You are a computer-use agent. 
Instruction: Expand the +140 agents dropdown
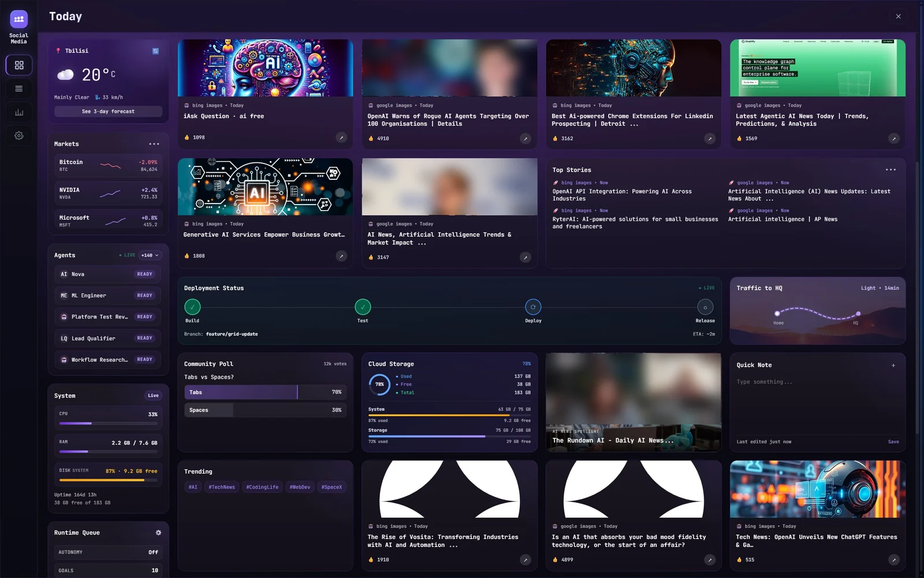click(x=150, y=255)
